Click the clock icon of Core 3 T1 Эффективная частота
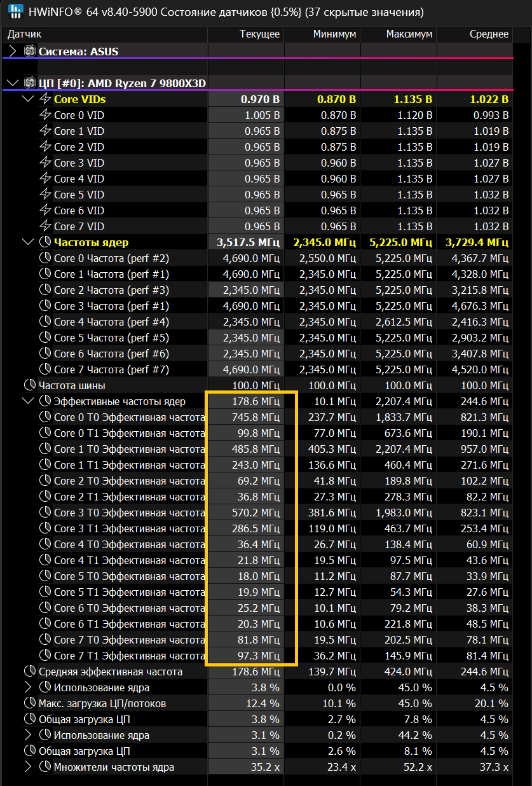The image size is (532, 786). (x=45, y=528)
